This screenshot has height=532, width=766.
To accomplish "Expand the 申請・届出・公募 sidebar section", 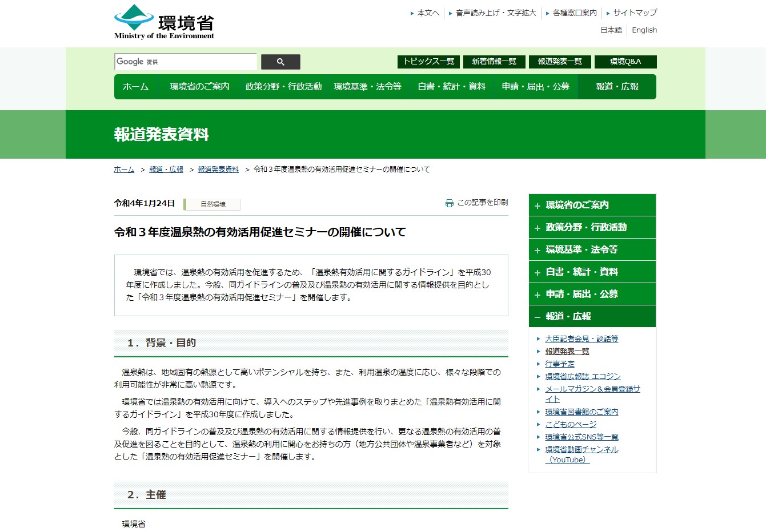I will (x=592, y=294).
